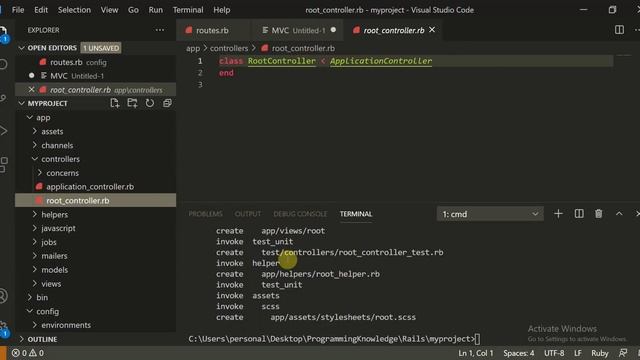Click Collapse Folders in Explorer icon

click(167, 103)
